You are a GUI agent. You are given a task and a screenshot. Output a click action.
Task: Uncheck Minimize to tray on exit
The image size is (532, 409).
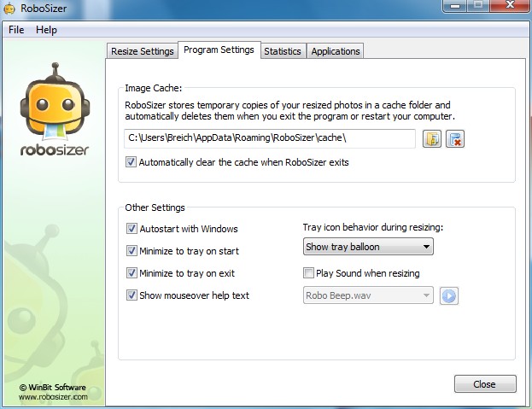(x=132, y=273)
